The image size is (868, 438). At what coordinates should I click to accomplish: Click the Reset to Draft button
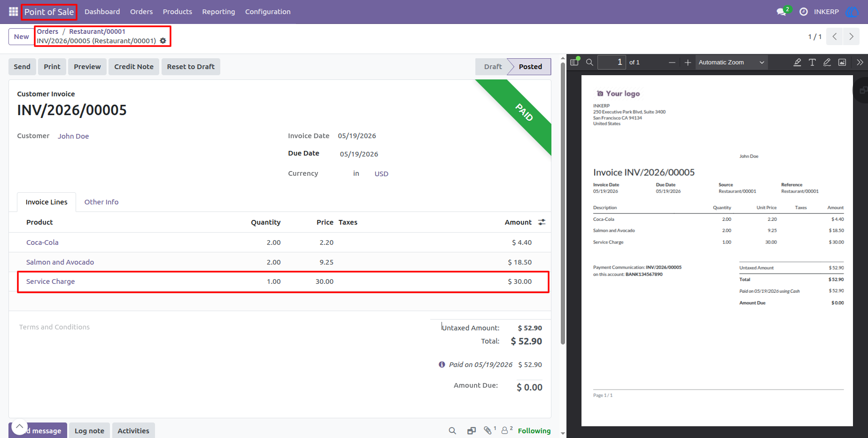click(x=191, y=67)
